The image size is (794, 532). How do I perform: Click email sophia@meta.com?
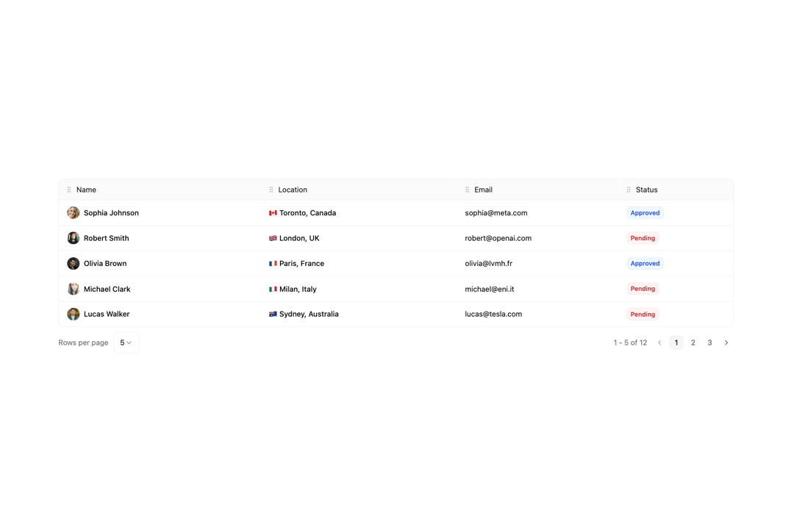coord(496,213)
